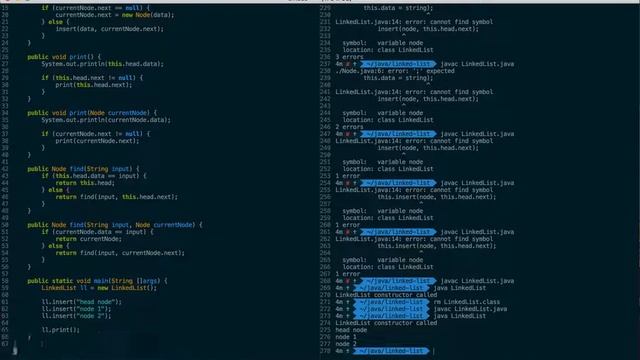This screenshot has width=640, height=360.
Task: Click "location: class LinkedList" on terminal line 235
Action: [388, 50]
